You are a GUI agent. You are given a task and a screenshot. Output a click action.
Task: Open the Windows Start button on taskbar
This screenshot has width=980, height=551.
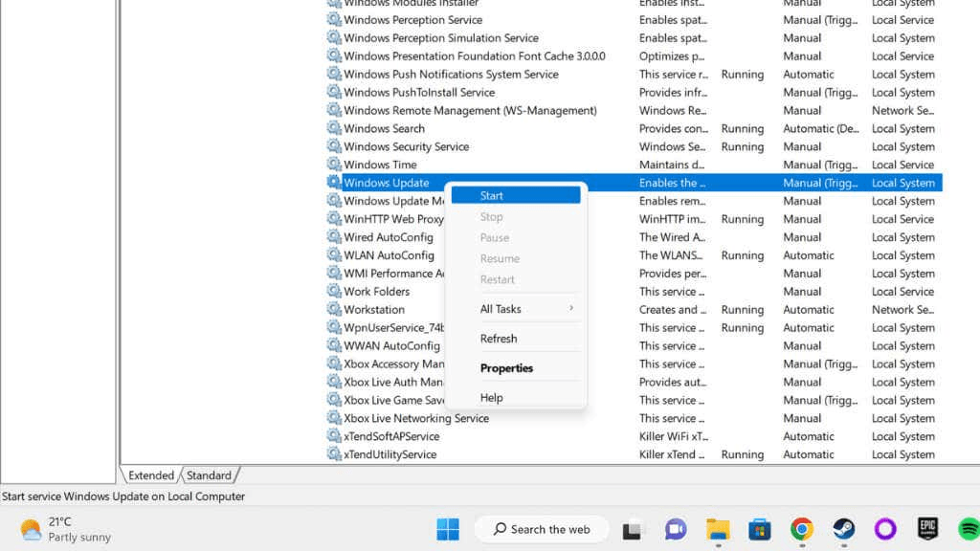click(448, 529)
